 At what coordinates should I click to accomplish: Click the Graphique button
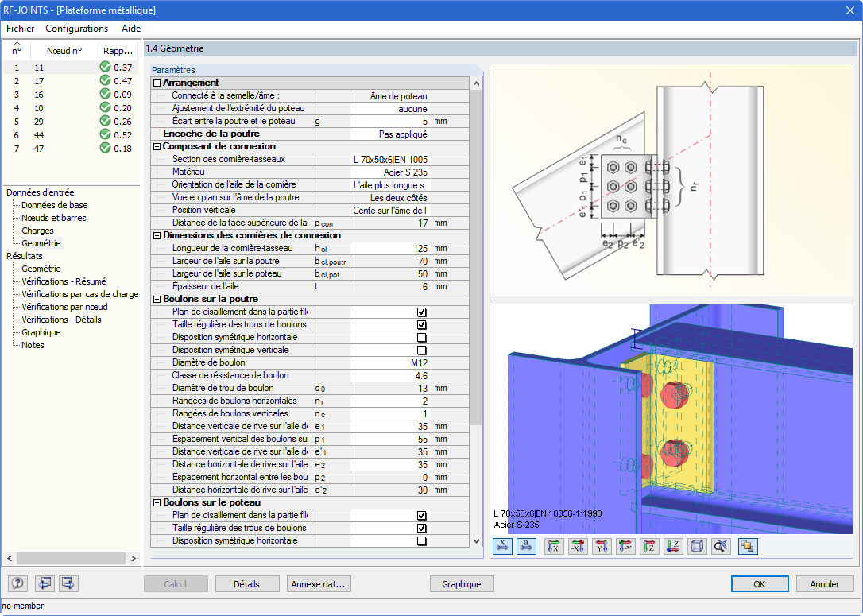461,584
